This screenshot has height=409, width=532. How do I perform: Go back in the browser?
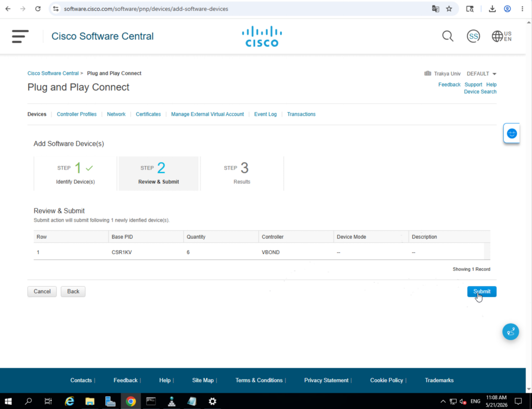[x=8, y=9]
